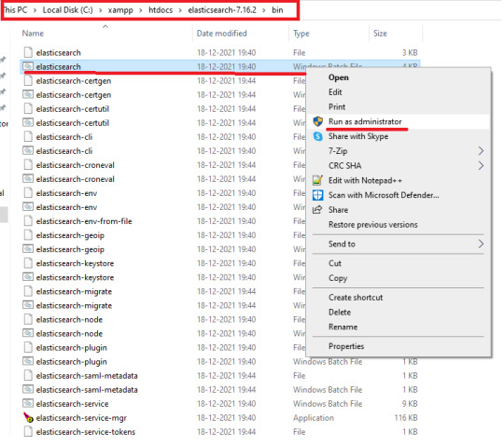Image resolution: width=504 pixels, height=446 pixels.
Task: Click the shield icon beside Run as administrator
Action: coord(317,121)
